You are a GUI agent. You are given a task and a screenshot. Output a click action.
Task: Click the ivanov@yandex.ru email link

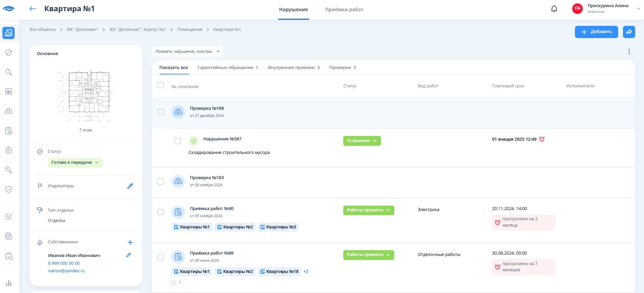click(66, 271)
